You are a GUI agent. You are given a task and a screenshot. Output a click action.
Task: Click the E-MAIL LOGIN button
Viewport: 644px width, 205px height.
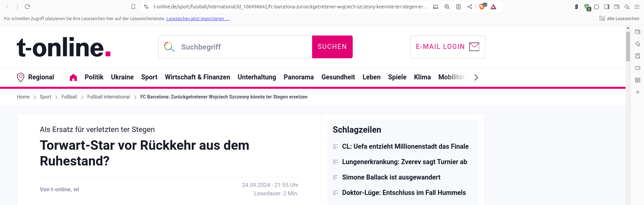point(448,47)
